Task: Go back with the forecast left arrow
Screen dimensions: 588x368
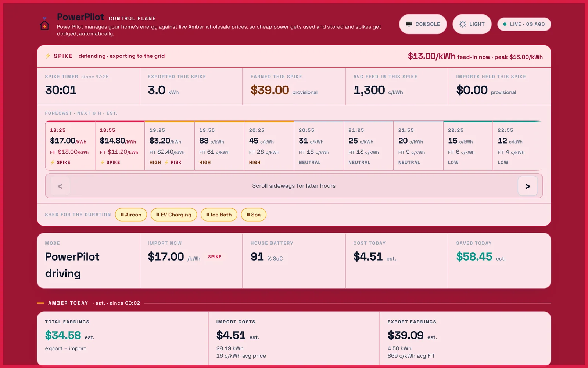Action: click(x=60, y=186)
